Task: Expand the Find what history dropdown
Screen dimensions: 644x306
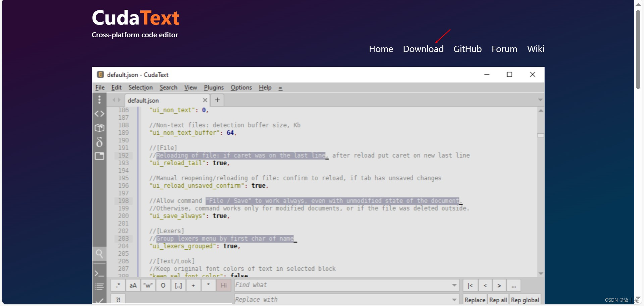Action: click(x=454, y=285)
